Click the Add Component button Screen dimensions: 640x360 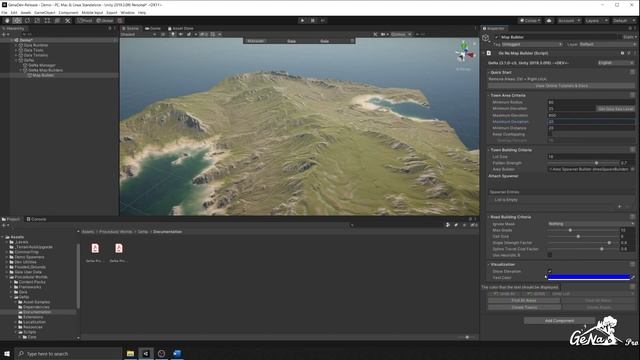pos(559,321)
